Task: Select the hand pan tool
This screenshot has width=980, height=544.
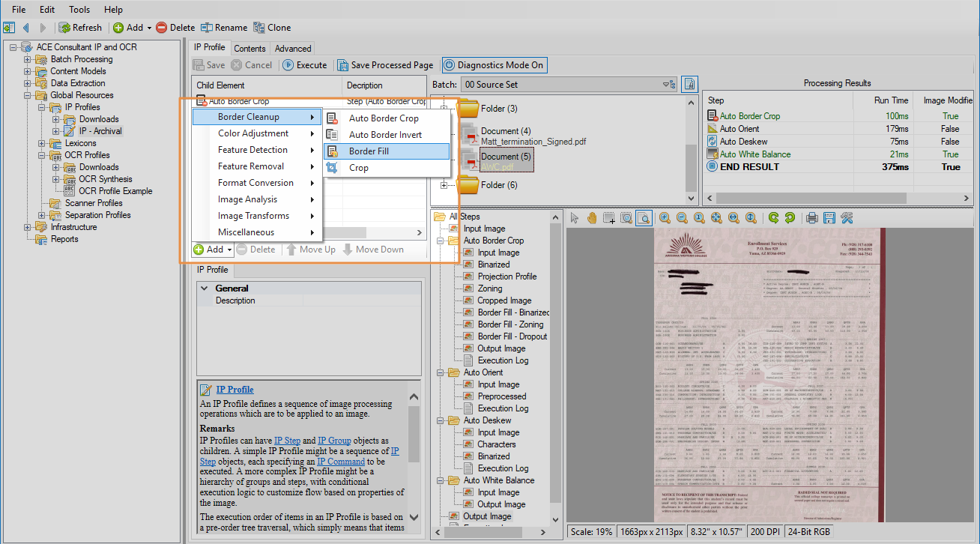Action: 591,218
